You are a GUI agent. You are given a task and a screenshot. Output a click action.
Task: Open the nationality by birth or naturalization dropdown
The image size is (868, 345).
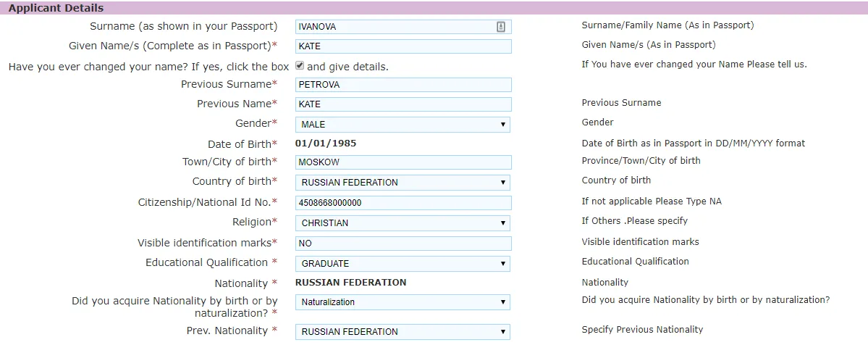403,302
